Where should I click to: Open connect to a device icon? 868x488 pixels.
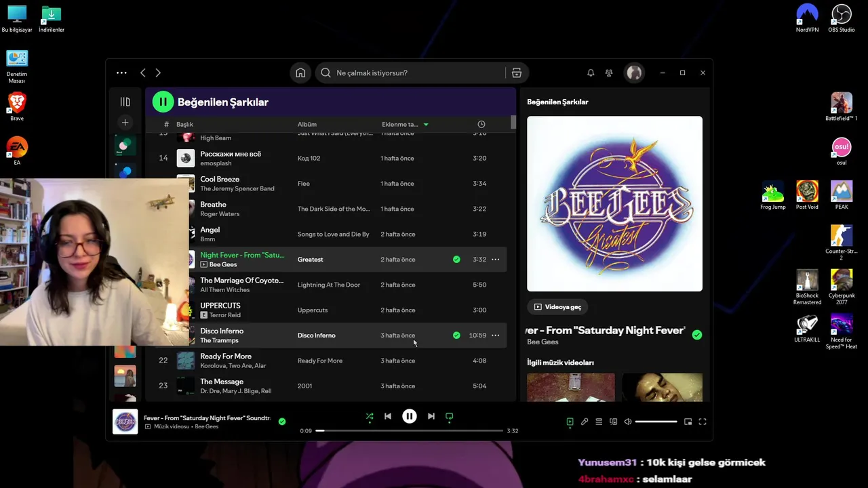[614, 422]
